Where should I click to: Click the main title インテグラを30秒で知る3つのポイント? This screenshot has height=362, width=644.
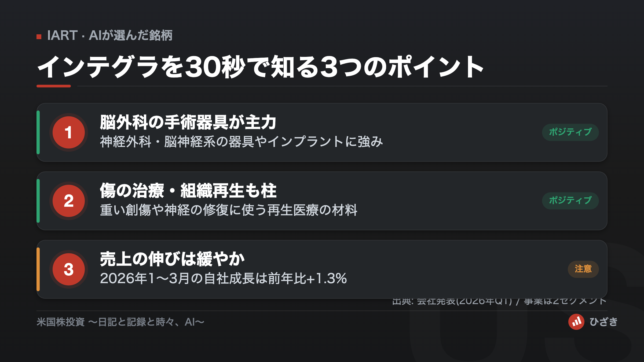coord(260,67)
